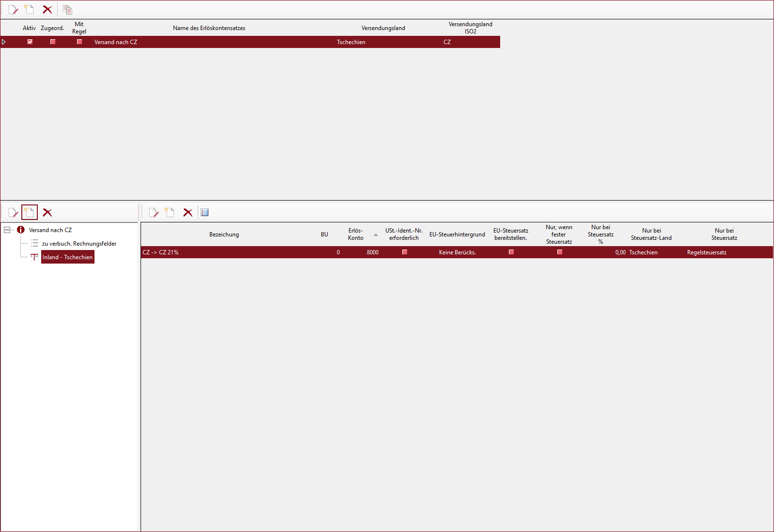Click the highlighted new-entry icon above the tree
774x532 pixels.
point(30,213)
